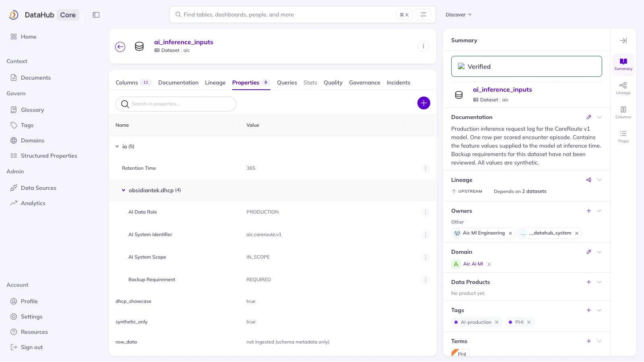Focus the Search in properties field
The width and height of the screenshot is (644, 362).
(x=176, y=104)
